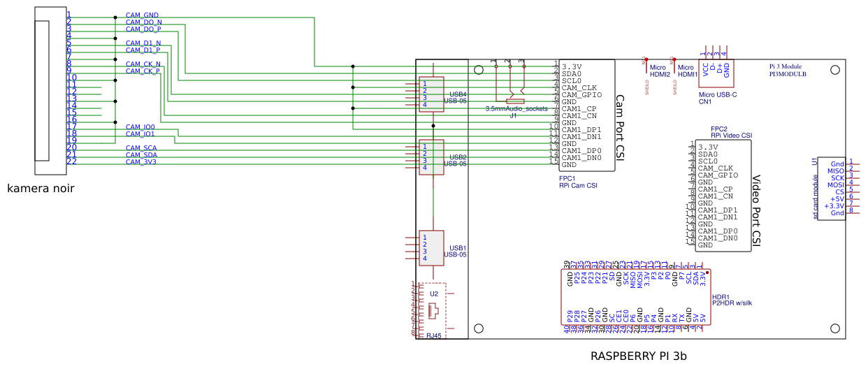
Task: Select the USB2 connector symbol
Action: click(431, 157)
